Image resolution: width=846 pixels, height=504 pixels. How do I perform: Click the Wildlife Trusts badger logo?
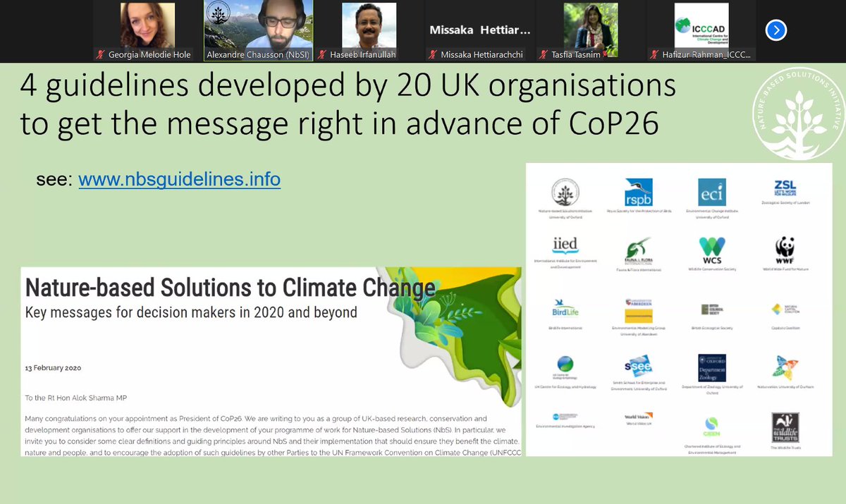point(785,428)
